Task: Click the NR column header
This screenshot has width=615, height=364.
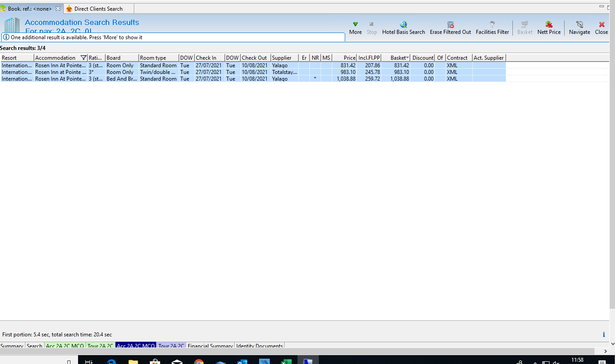Action: tap(315, 58)
